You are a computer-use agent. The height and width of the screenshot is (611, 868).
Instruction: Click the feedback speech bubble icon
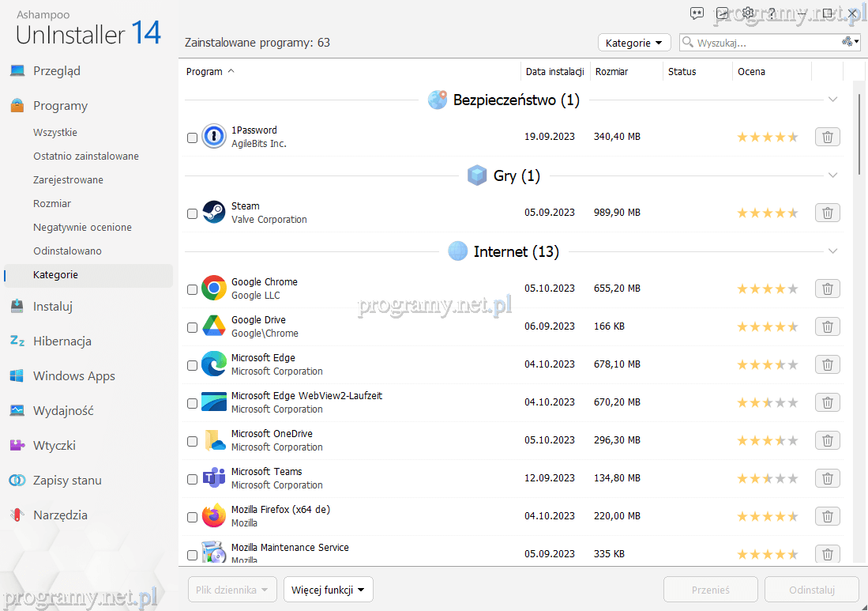tap(697, 13)
